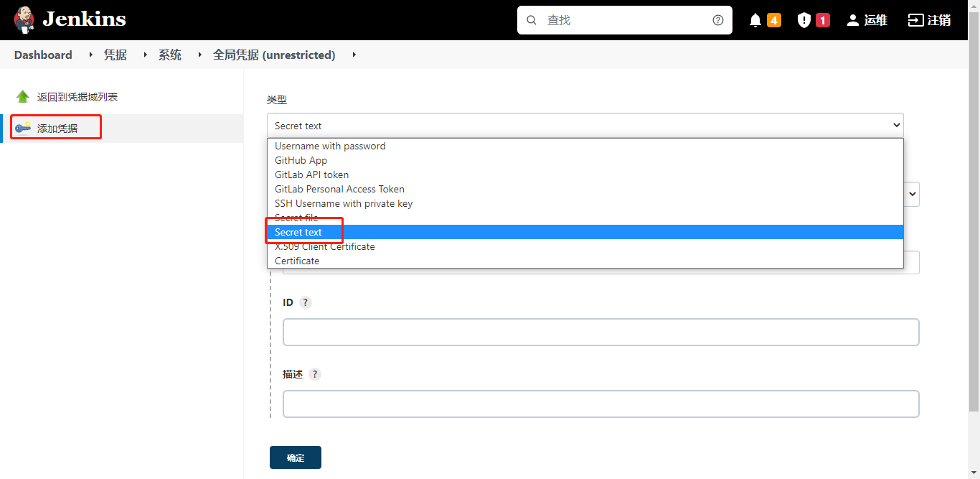Click help icon next to ID

(x=306, y=302)
